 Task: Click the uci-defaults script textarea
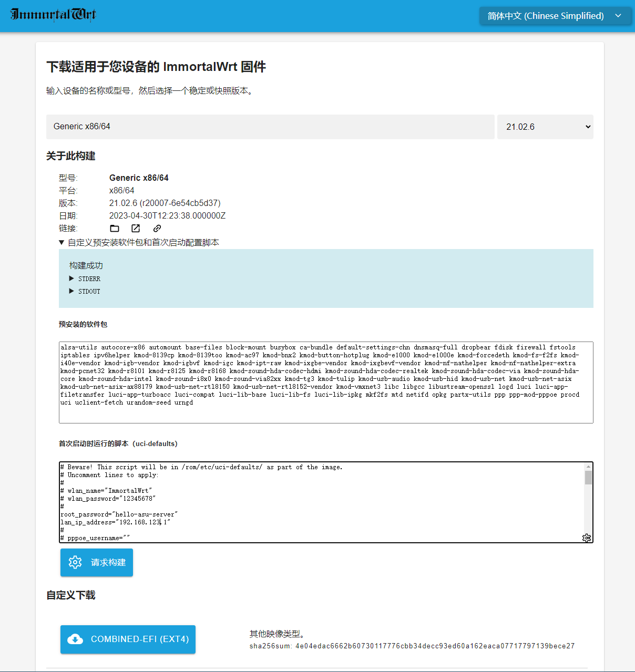coord(315,499)
